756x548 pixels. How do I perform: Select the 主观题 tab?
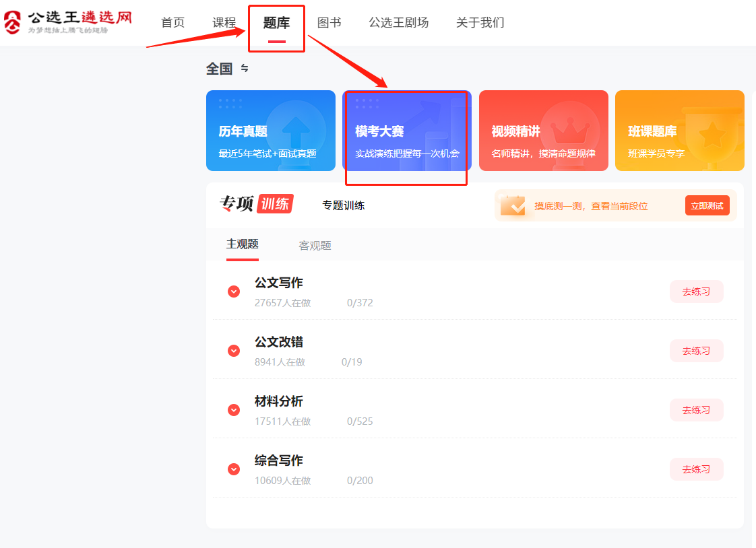coord(242,244)
